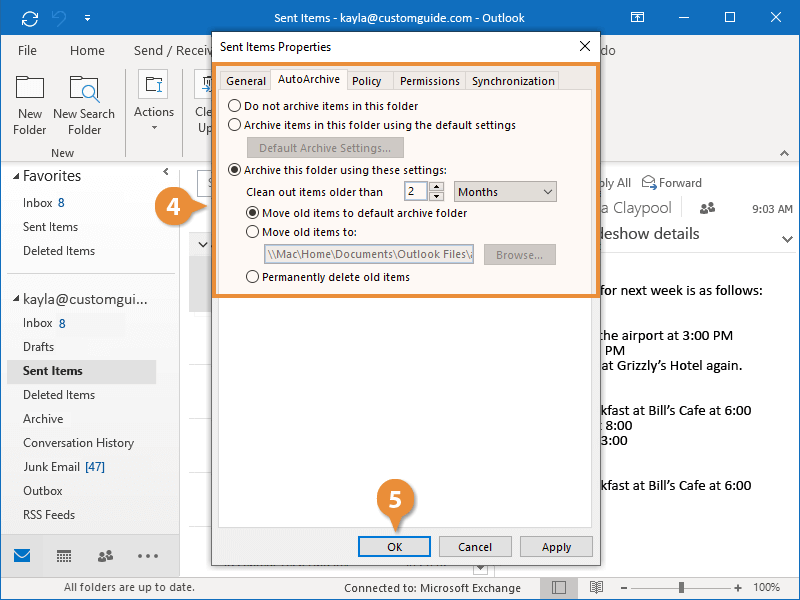
Task: Open the Synchronization tab in Properties
Action: click(x=513, y=81)
